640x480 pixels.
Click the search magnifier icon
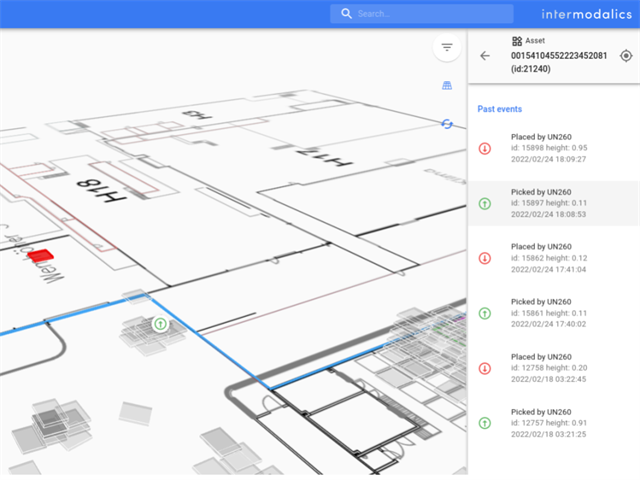click(346, 14)
